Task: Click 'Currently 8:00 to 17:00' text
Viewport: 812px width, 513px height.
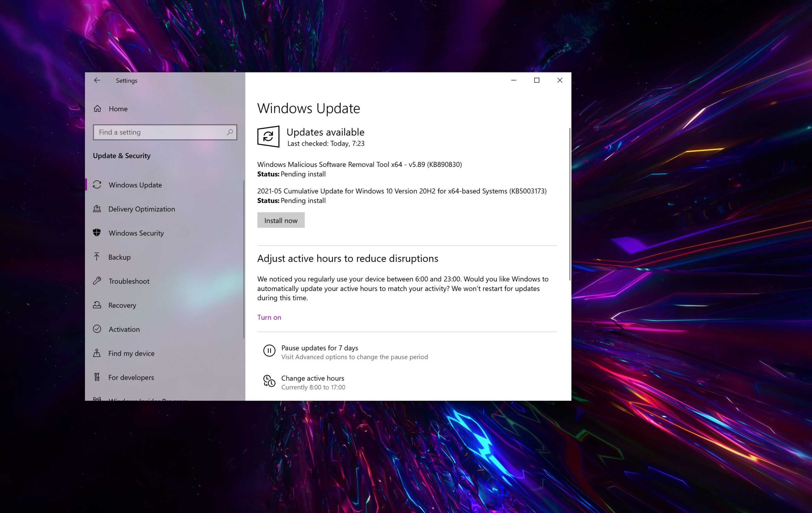Action: [x=313, y=387]
